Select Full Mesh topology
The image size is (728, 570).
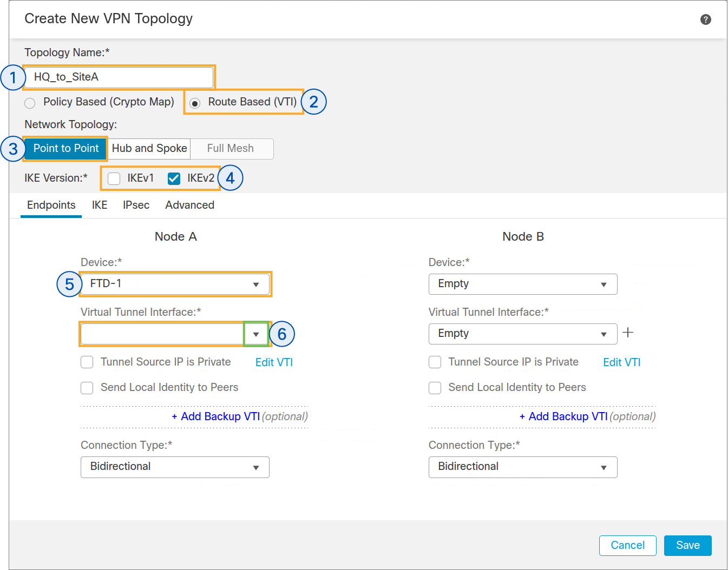(231, 149)
